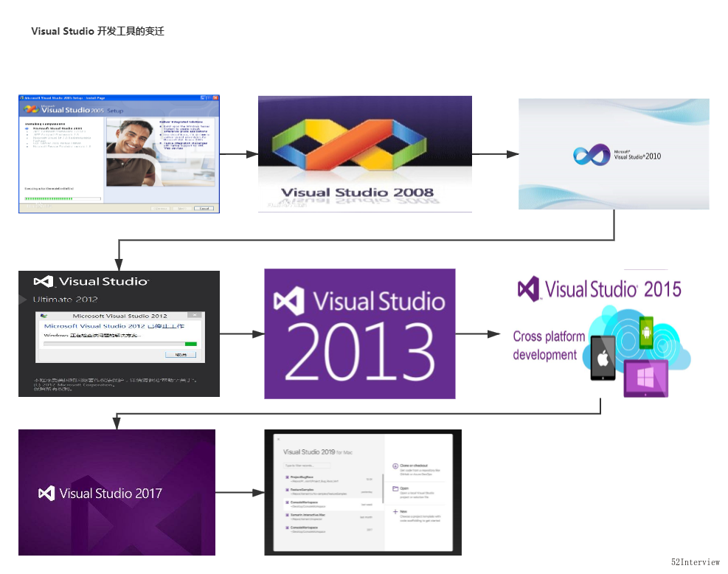This screenshot has width=728, height=574.
Task: Click the white logo on the 2013 tile
Action: tap(289, 300)
